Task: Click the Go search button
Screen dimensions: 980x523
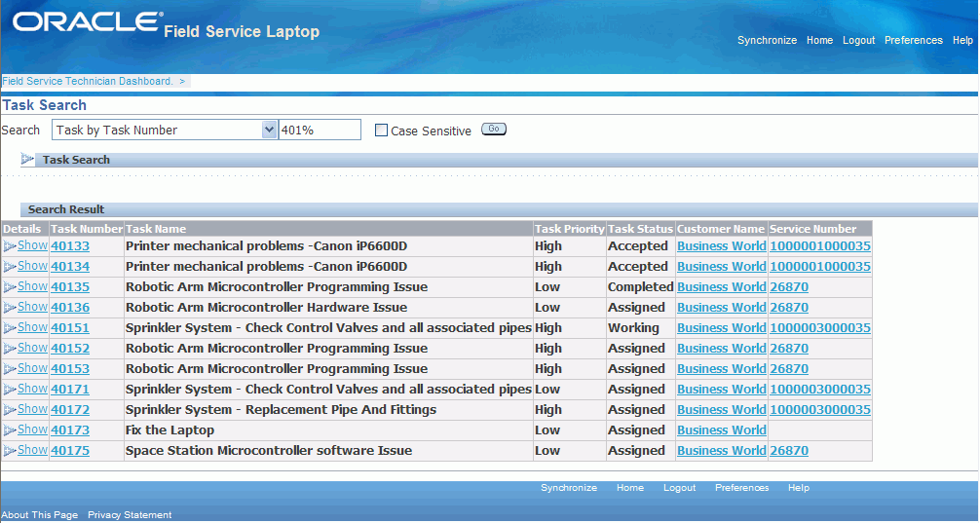Action: click(494, 130)
